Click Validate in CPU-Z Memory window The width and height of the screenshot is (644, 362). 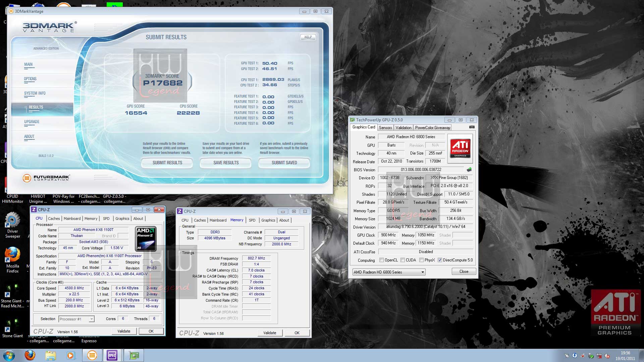[270, 333]
